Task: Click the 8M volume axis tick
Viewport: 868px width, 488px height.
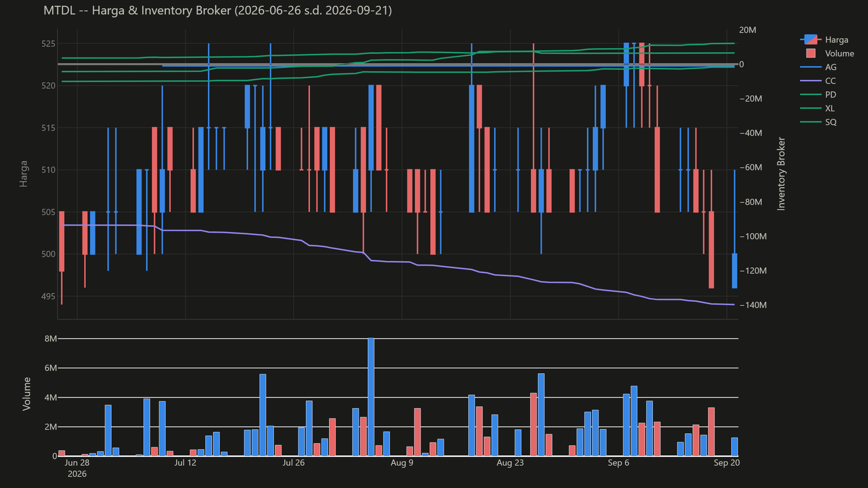Action: (50, 338)
